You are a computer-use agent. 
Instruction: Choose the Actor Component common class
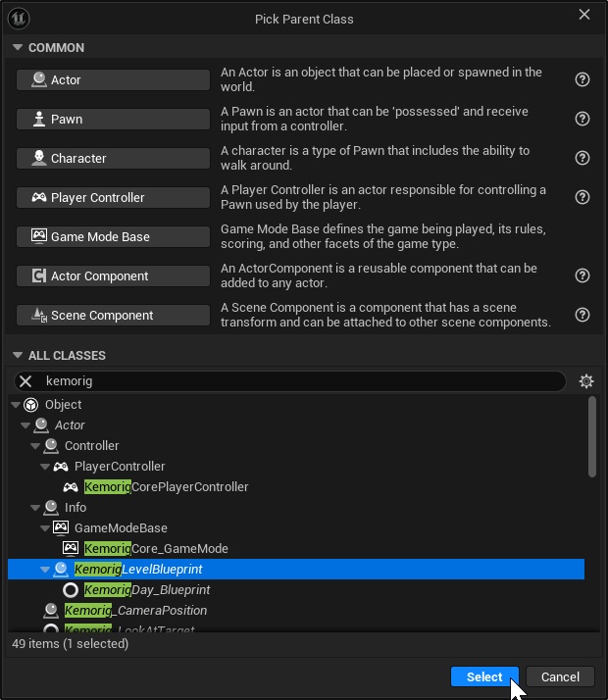click(114, 275)
